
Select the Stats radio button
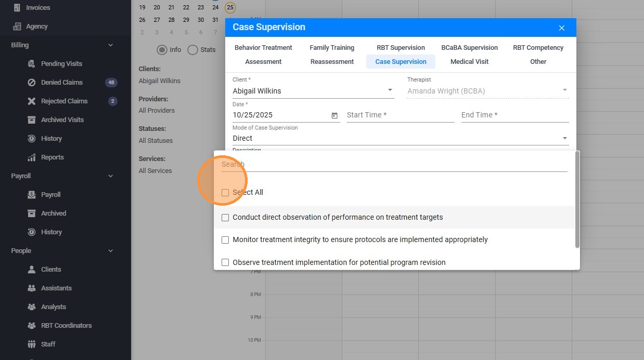[193, 50]
